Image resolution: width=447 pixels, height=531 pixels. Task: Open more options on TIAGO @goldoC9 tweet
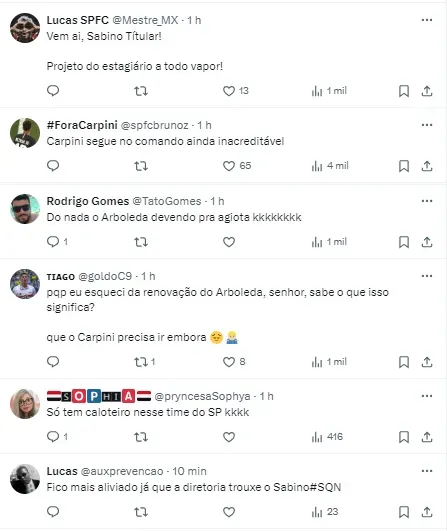coord(427,276)
